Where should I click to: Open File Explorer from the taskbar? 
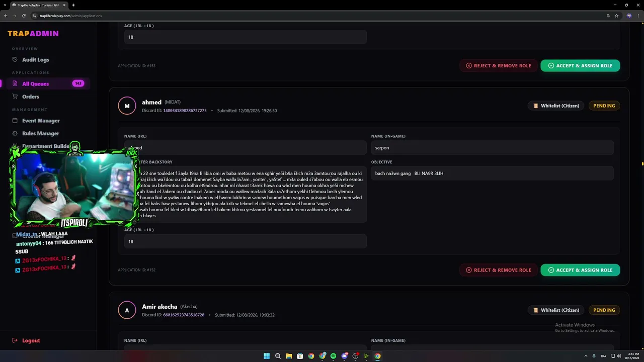tap(289, 356)
